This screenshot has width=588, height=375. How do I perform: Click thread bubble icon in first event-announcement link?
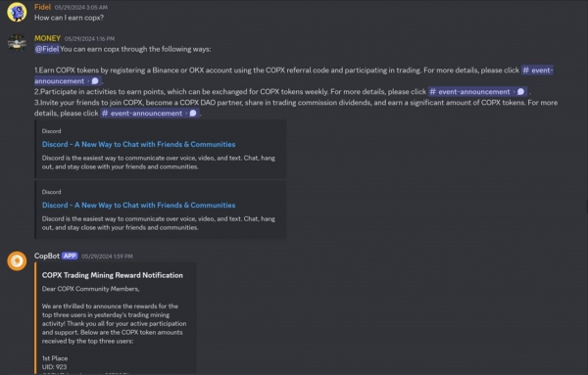click(95, 81)
